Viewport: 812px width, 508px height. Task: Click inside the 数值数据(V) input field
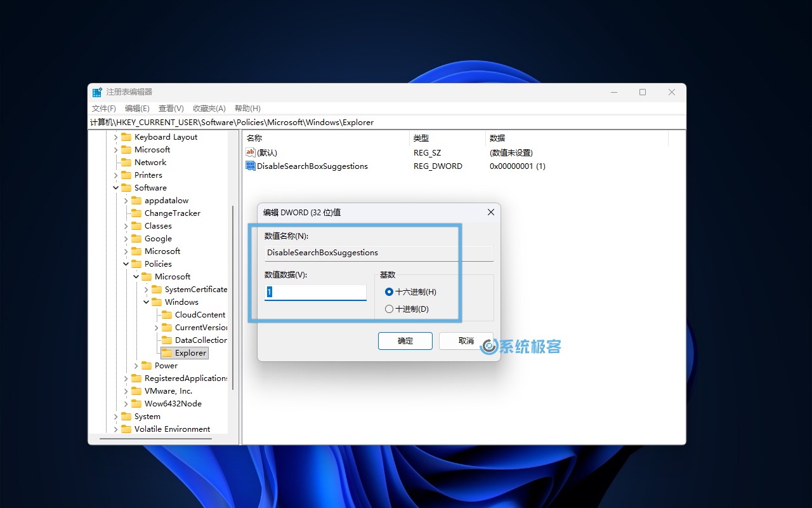coord(314,292)
